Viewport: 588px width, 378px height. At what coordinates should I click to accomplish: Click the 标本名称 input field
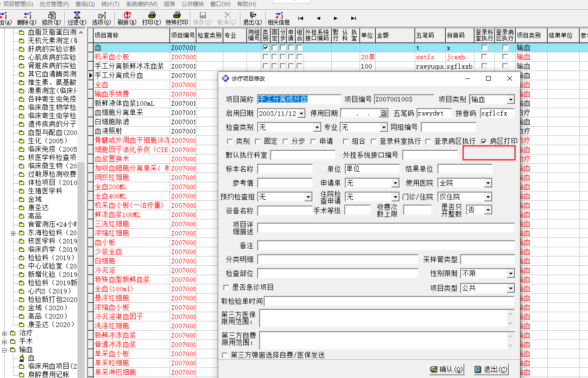pyautogui.click(x=285, y=169)
